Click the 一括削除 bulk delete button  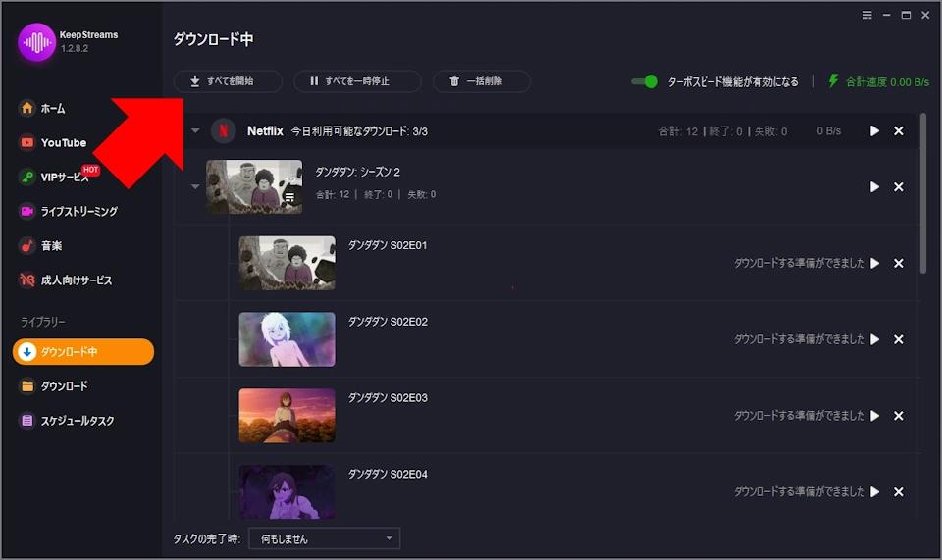pos(481,81)
